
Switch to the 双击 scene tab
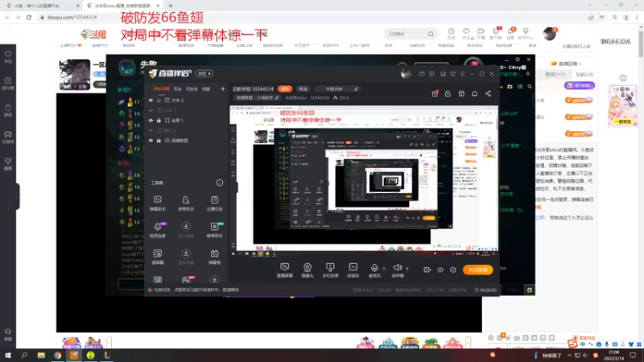pyautogui.click(x=177, y=88)
